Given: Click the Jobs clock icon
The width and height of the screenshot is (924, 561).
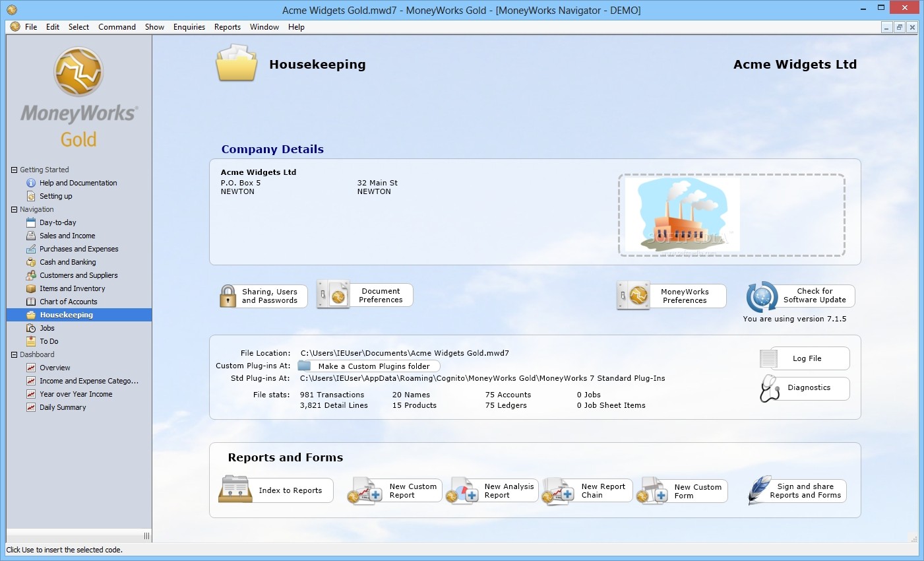Looking at the screenshot, I should [x=31, y=328].
